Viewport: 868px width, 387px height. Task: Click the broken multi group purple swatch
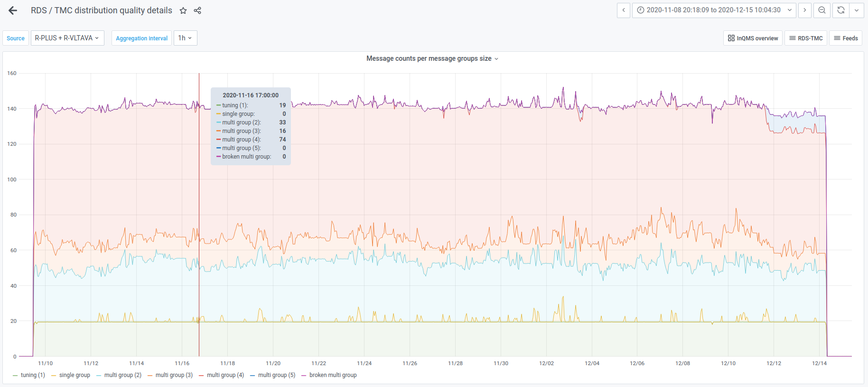(x=304, y=376)
